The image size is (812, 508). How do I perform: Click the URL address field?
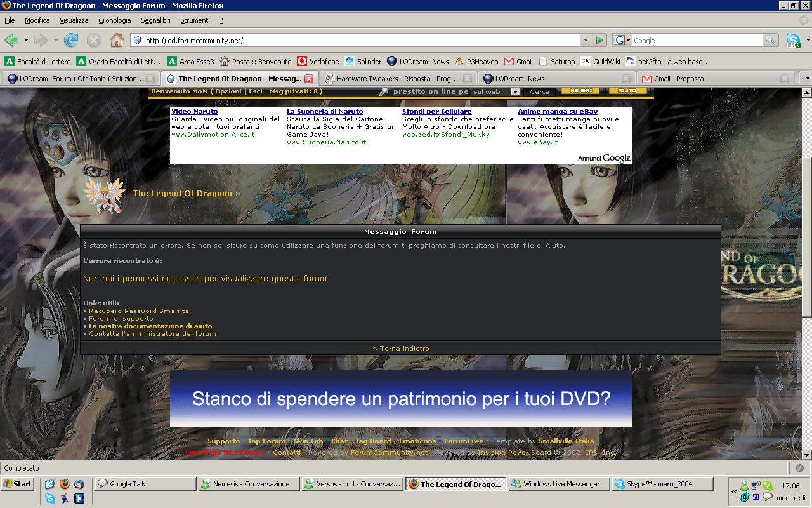(x=362, y=40)
